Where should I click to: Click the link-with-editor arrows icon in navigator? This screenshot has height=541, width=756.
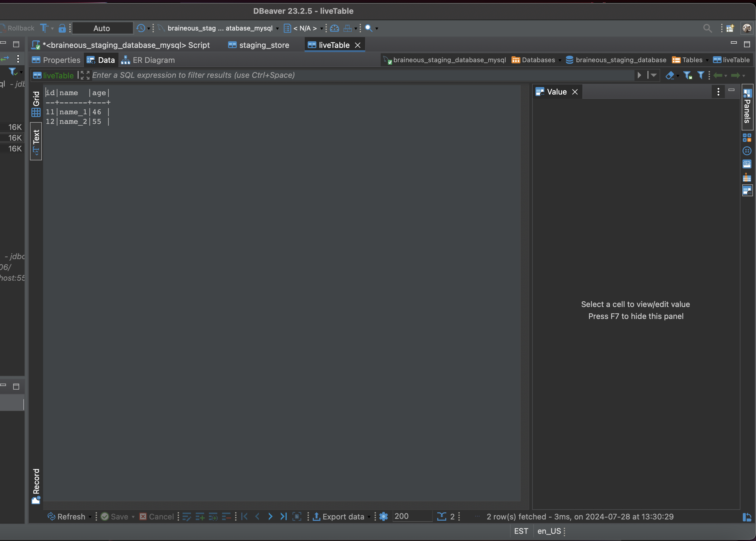[x=5, y=59]
